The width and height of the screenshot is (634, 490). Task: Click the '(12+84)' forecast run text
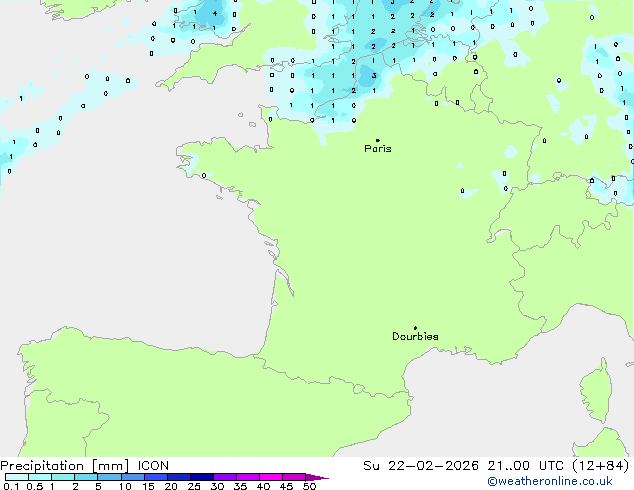click(x=601, y=466)
